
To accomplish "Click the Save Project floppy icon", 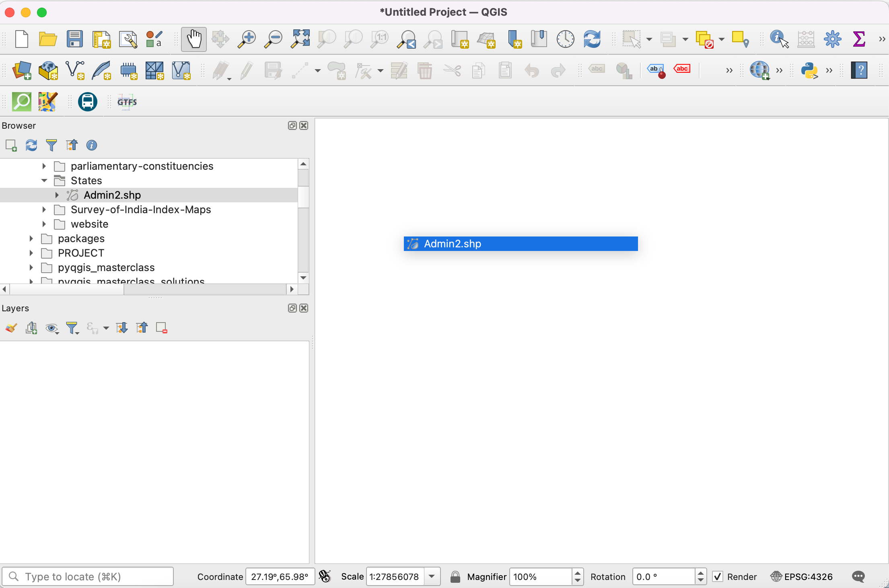I will (x=74, y=39).
